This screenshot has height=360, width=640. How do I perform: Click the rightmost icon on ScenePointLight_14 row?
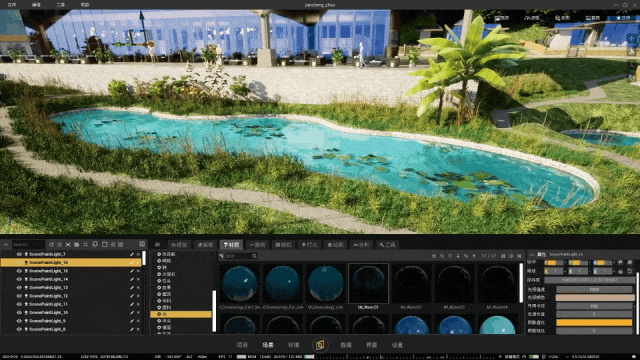138,279
